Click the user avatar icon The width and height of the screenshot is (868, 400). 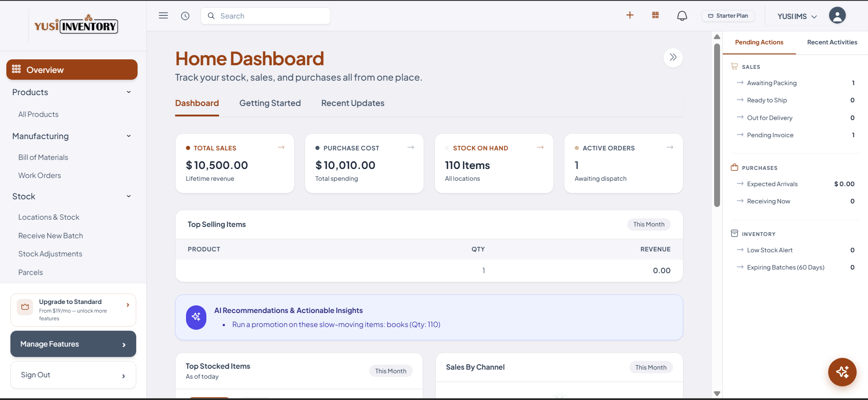837,15
